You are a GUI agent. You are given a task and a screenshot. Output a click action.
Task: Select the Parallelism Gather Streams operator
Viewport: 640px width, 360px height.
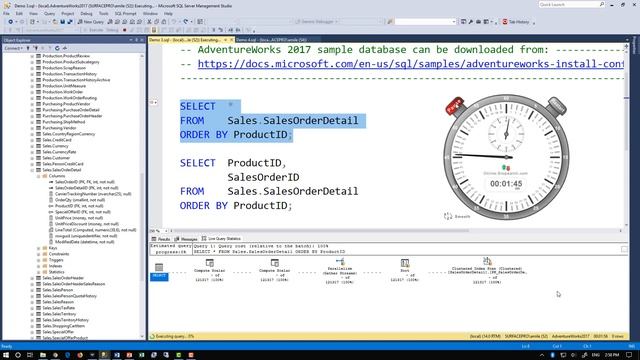click(340, 271)
